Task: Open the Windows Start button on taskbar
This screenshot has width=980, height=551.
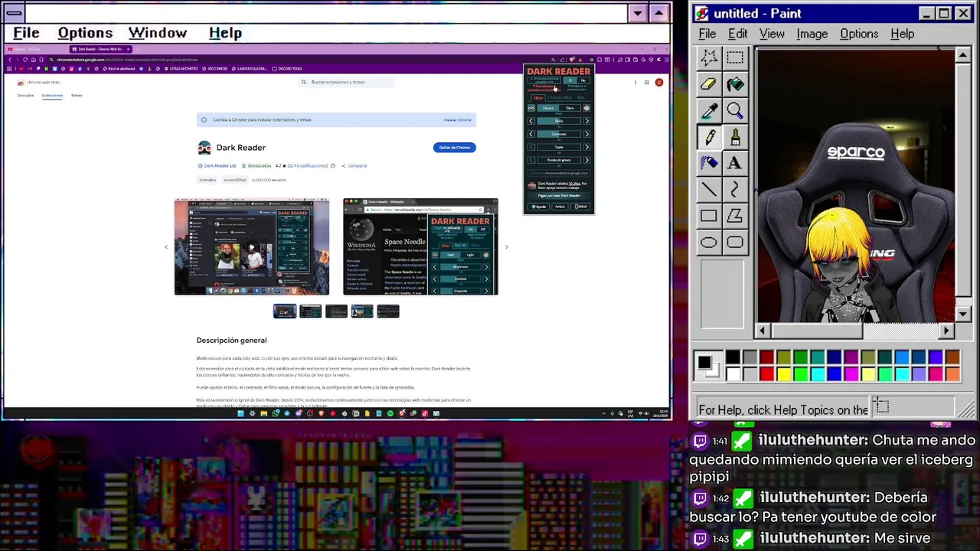Action: (x=240, y=413)
